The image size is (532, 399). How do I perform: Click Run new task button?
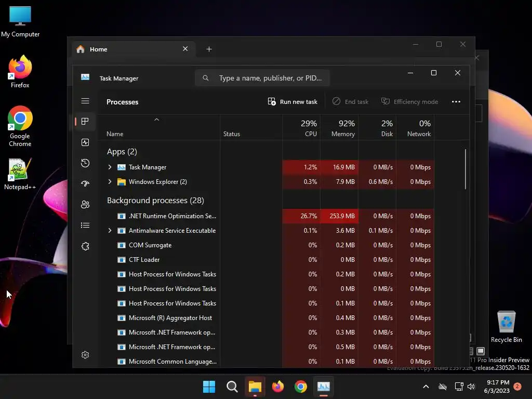tap(292, 102)
